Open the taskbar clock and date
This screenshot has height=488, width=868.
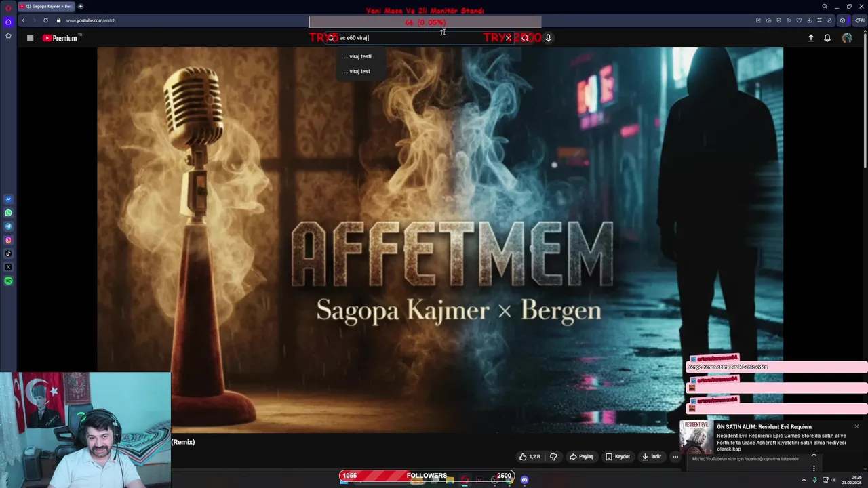point(852,480)
